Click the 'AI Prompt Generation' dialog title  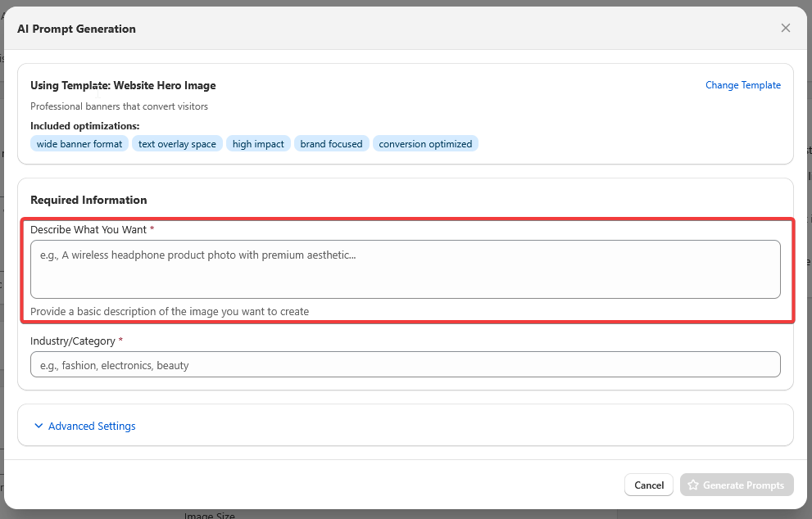(x=76, y=29)
